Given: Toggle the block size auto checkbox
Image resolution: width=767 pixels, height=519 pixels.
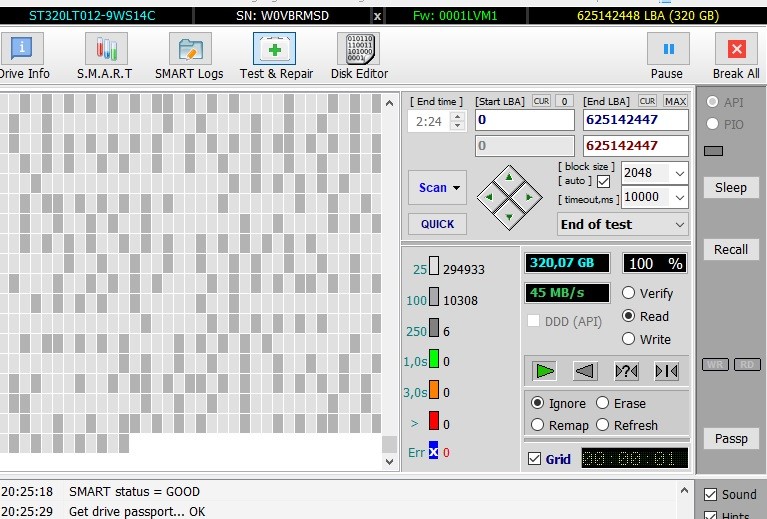Looking at the screenshot, I should click(x=604, y=181).
